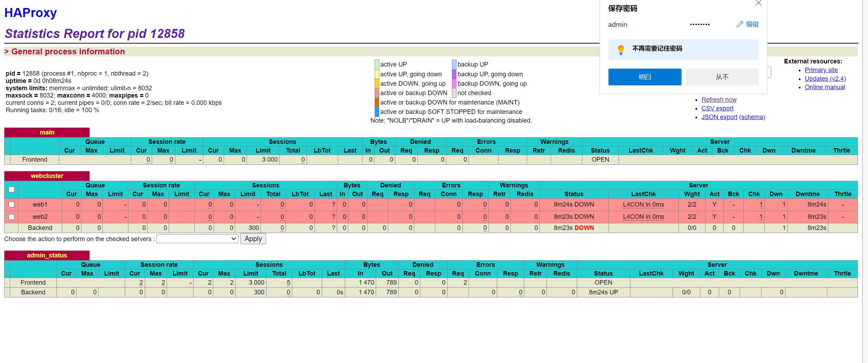The image size is (868, 363).
Task: Click the admin_status Frontend OPEN status
Action: pos(603,283)
